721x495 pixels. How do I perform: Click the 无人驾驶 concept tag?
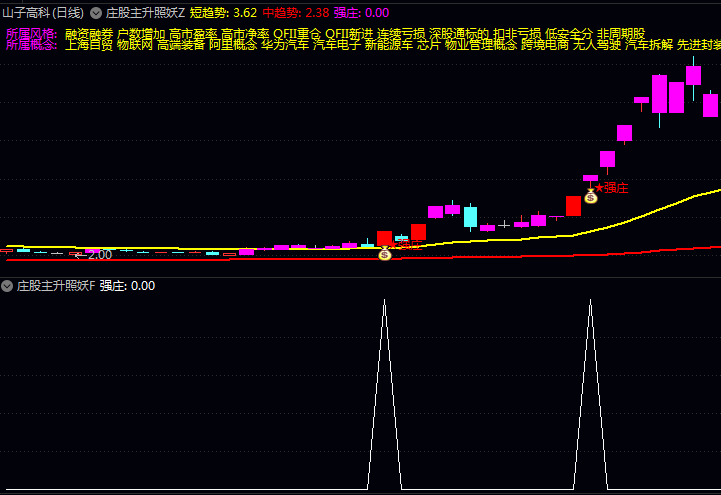point(597,45)
